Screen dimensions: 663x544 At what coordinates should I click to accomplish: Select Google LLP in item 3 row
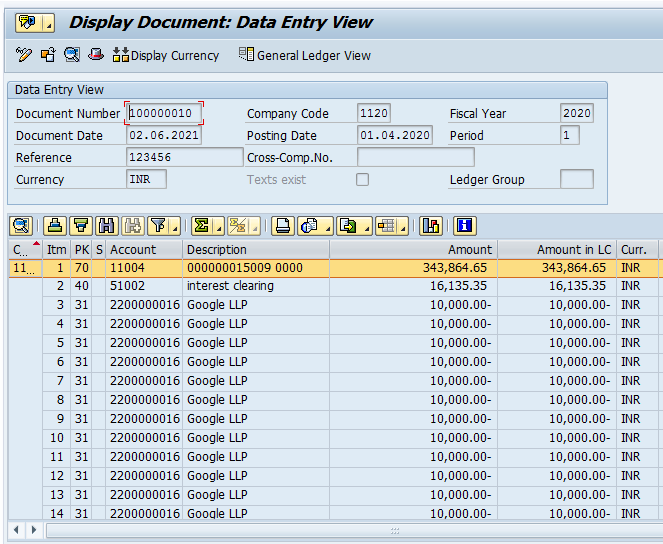click(x=256, y=305)
